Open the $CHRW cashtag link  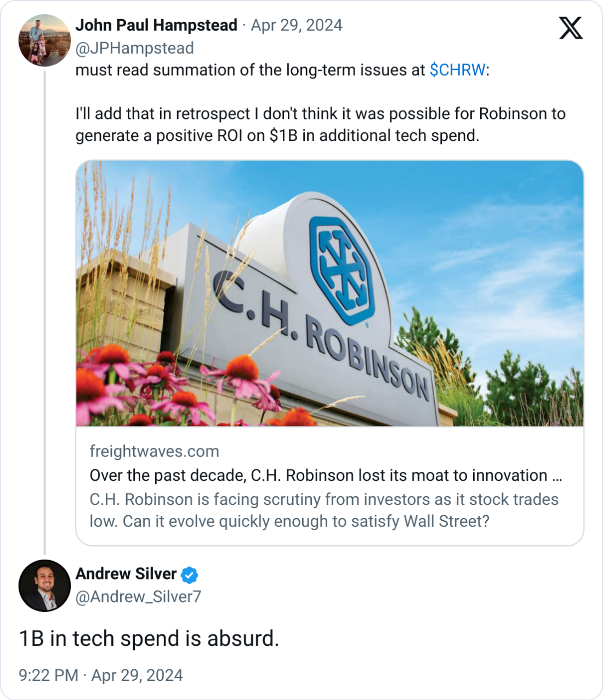pos(457,70)
